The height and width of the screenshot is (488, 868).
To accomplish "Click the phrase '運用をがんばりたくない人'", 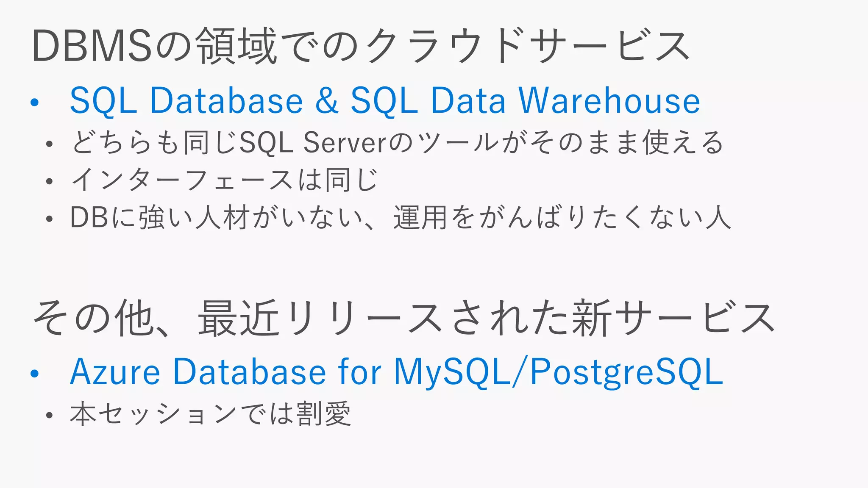I will coord(562,217).
